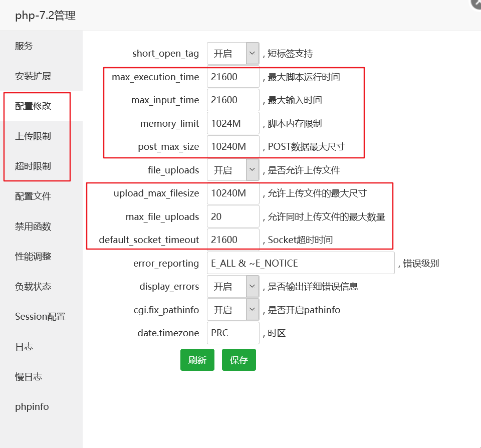The image size is (481, 448).
Task: Switch to the 上传限制 tab
Action: 41,136
